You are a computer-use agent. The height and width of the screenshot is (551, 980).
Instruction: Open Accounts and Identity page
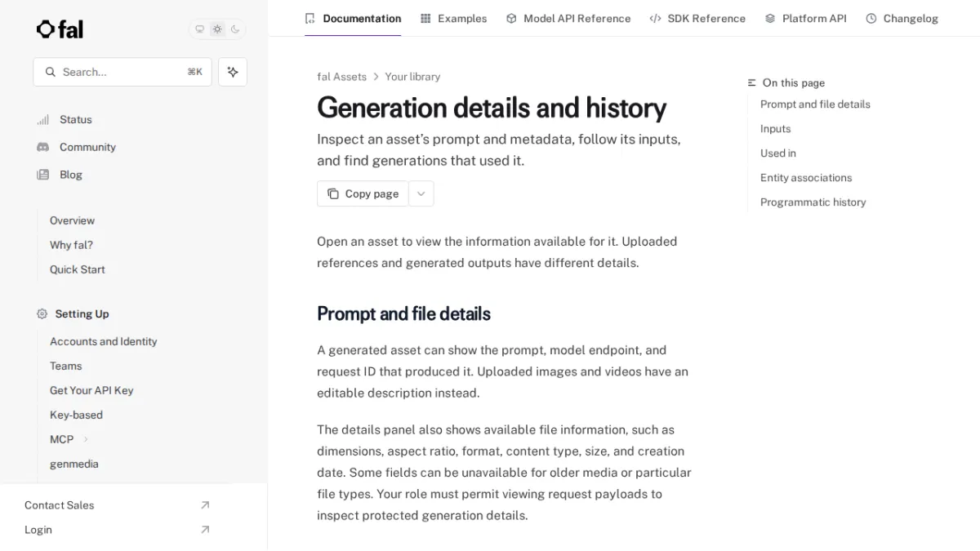point(104,341)
